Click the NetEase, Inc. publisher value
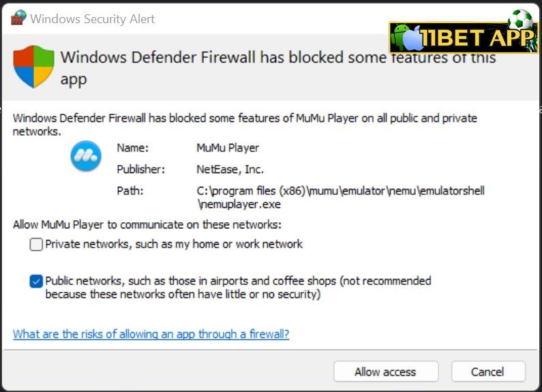 point(230,169)
